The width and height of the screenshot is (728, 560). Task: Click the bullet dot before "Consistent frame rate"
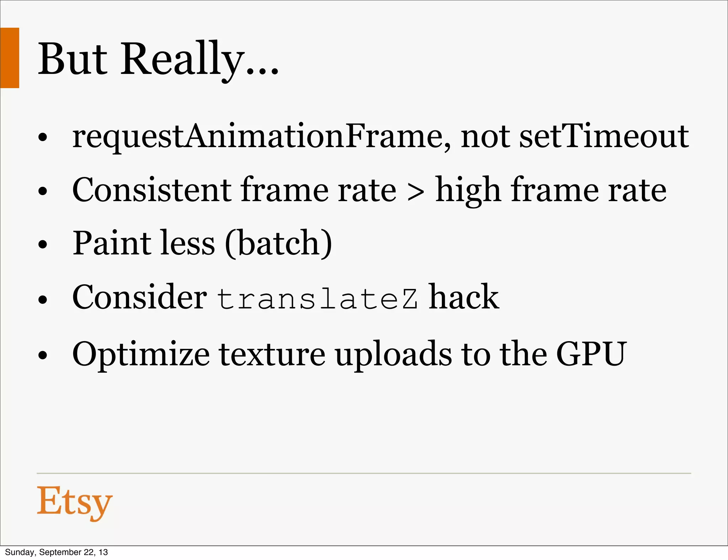click(43, 192)
